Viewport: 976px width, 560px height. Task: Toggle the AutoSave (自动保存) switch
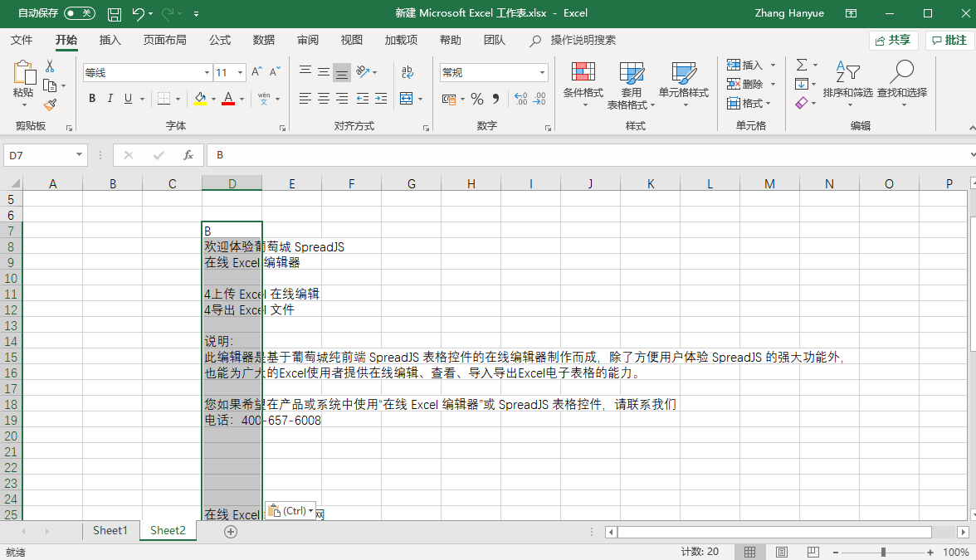click(x=80, y=13)
